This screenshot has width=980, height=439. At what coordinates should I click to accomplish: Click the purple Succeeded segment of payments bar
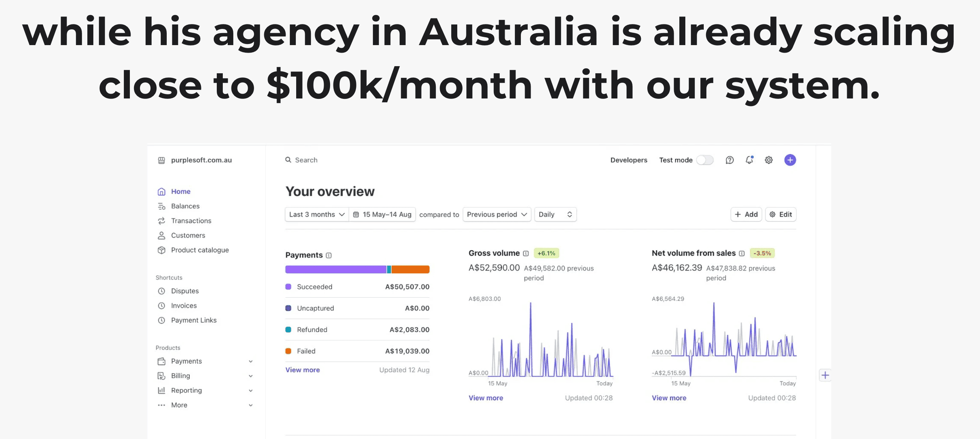[x=335, y=269]
